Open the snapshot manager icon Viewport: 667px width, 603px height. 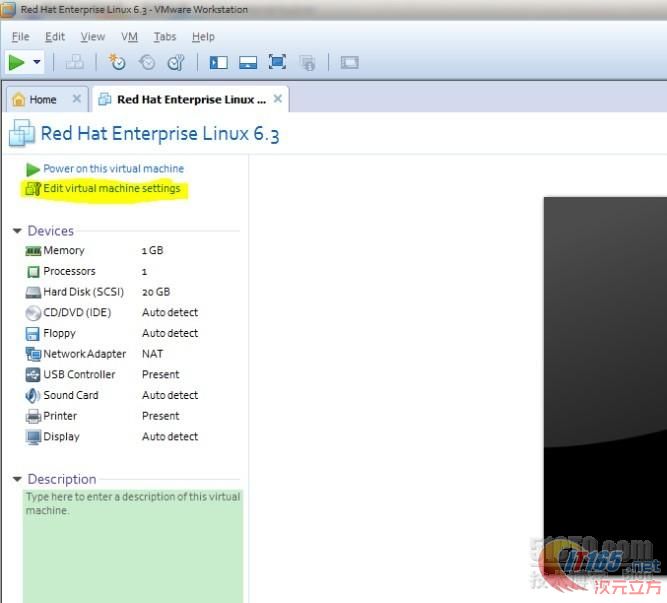click(176, 63)
